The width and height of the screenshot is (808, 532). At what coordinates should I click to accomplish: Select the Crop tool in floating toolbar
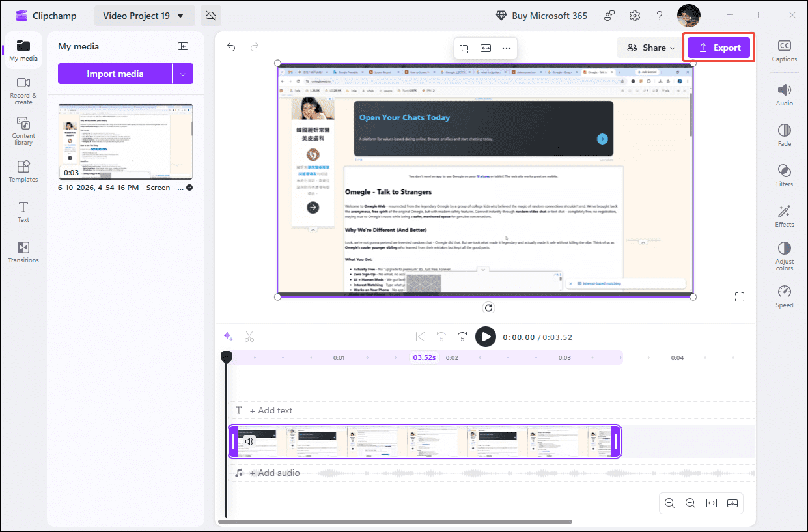coord(465,48)
